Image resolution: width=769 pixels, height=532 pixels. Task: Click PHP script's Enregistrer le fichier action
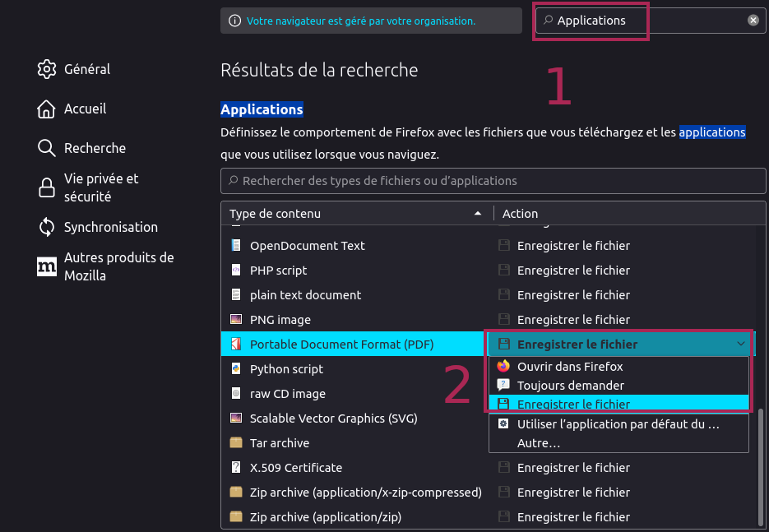[573, 270]
